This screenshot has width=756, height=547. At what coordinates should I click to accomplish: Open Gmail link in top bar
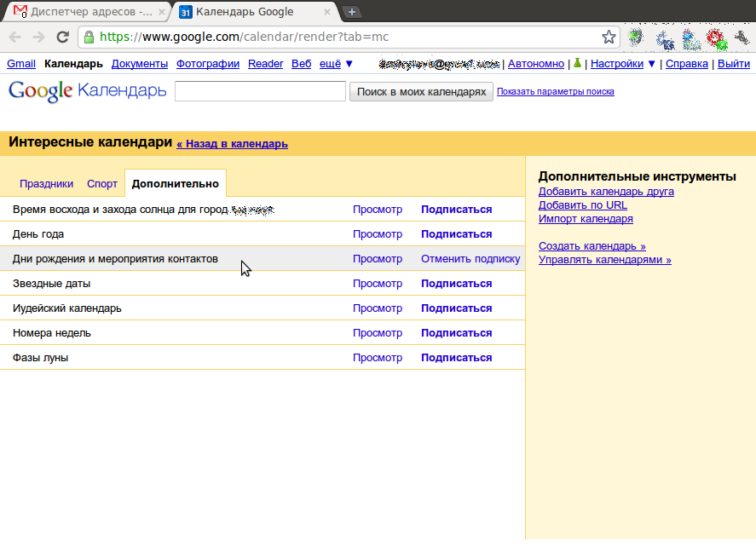click(21, 64)
